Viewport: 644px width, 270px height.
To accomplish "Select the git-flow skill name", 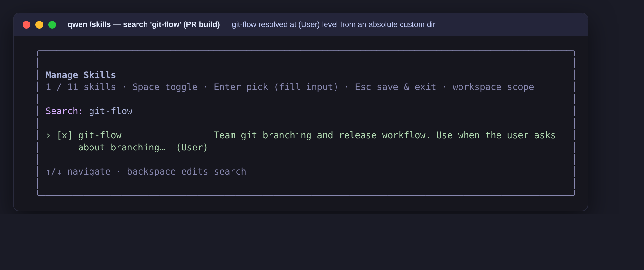I will [x=100, y=135].
